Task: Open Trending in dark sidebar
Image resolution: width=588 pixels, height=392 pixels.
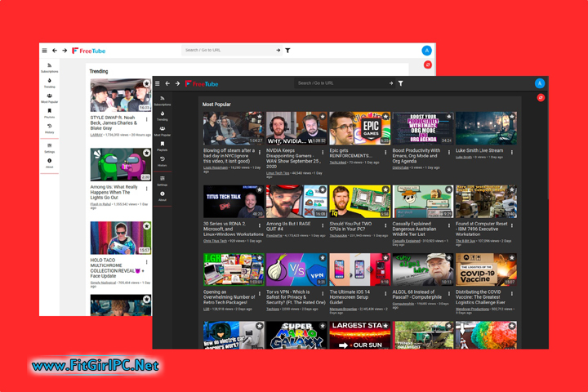Action: (163, 115)
